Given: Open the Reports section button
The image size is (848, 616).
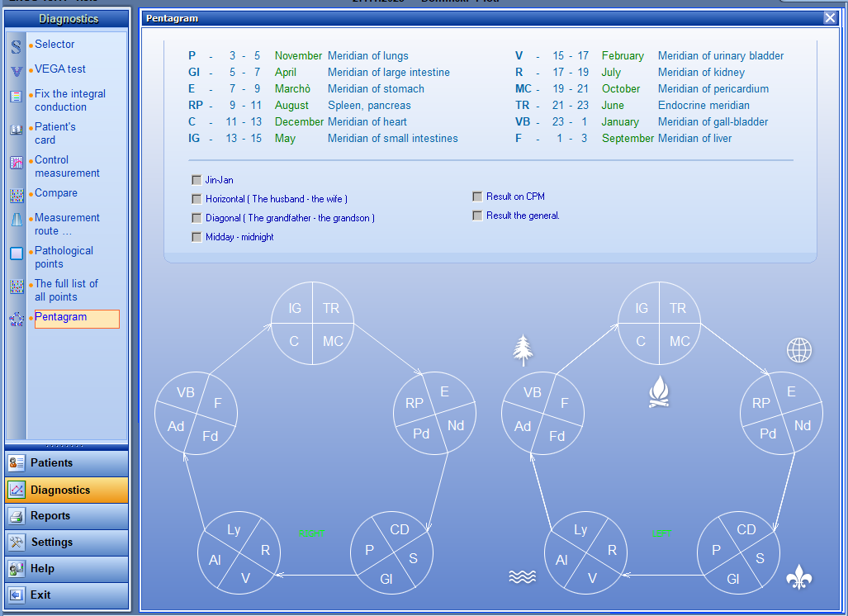Looking at the screenshot, I should pyautogui.click(x=67, y=516).
